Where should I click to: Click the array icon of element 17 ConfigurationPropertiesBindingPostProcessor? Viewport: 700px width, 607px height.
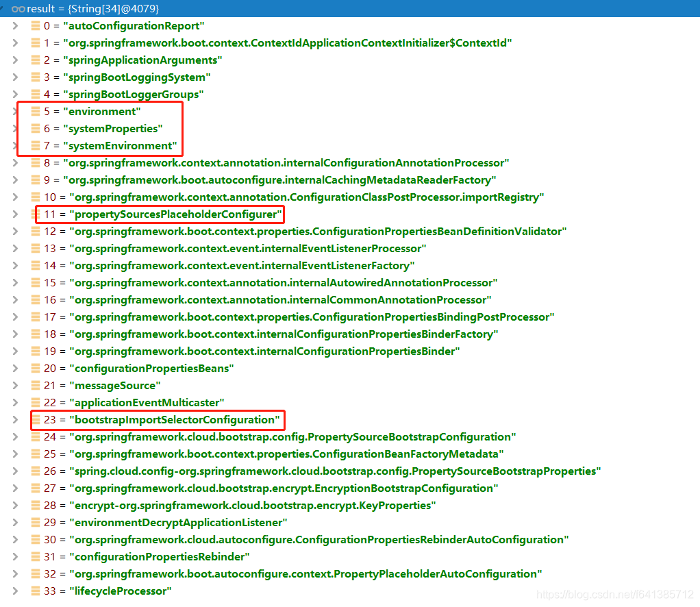(36, 317)
